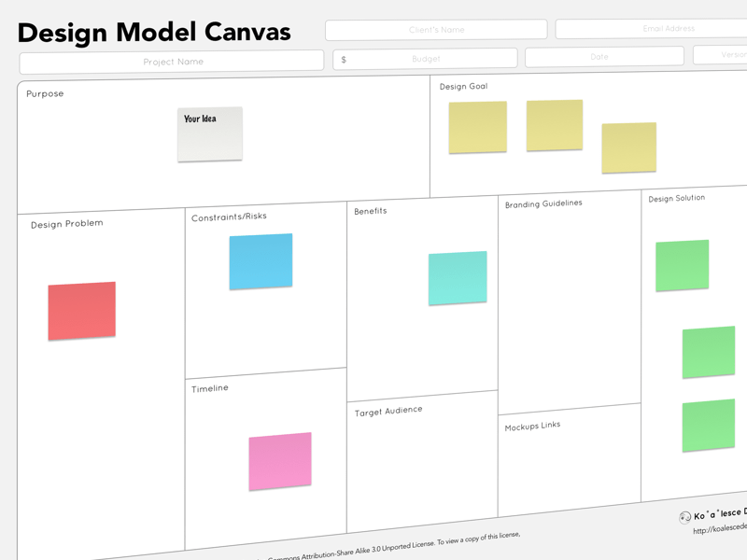The image size is (747, 560).
Task: Click the Client's Name input field
Action: [x=436, y=30]
